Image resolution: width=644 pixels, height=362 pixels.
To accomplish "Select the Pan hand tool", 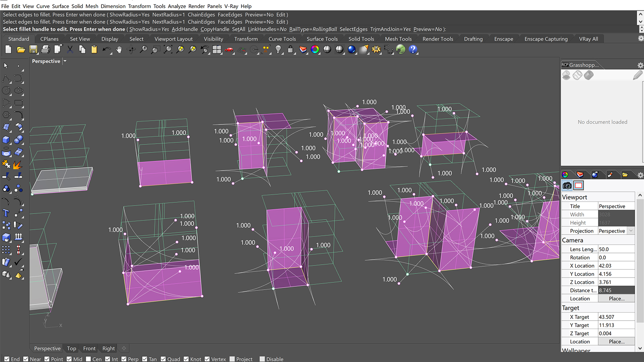I will click(x=119, y=49).
